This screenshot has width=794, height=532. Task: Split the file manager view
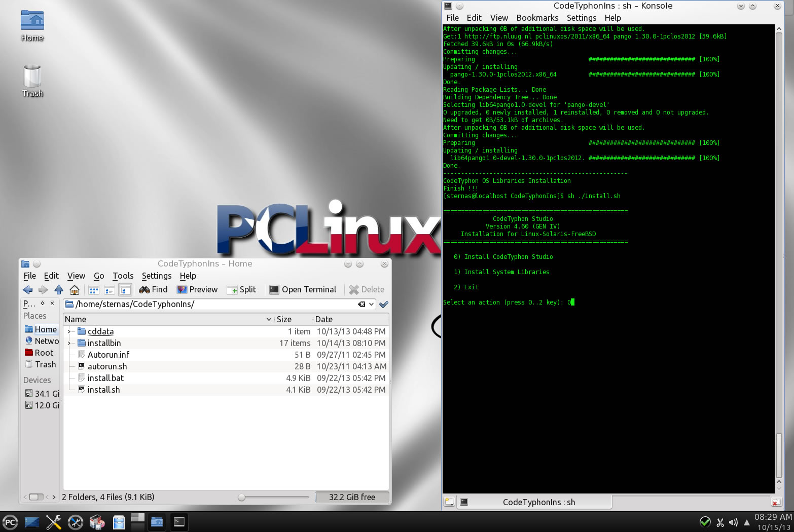click(242, 290)
